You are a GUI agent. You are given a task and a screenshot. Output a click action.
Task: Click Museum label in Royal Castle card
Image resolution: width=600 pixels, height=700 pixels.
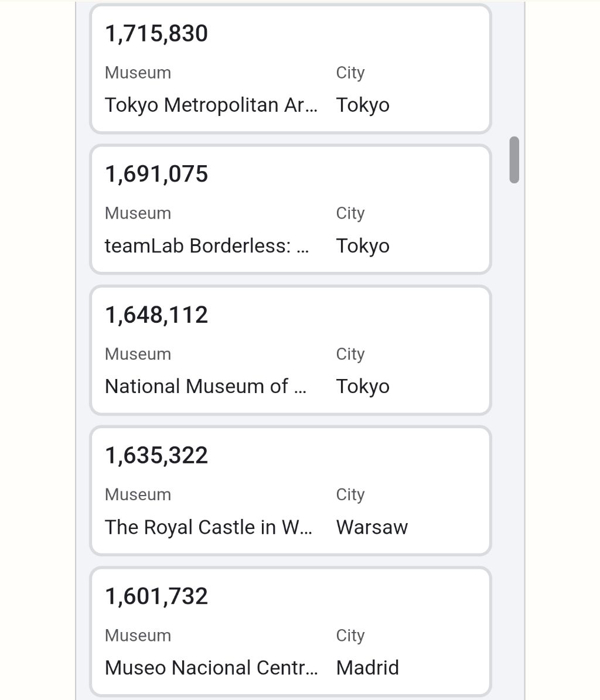coord(138,494)
